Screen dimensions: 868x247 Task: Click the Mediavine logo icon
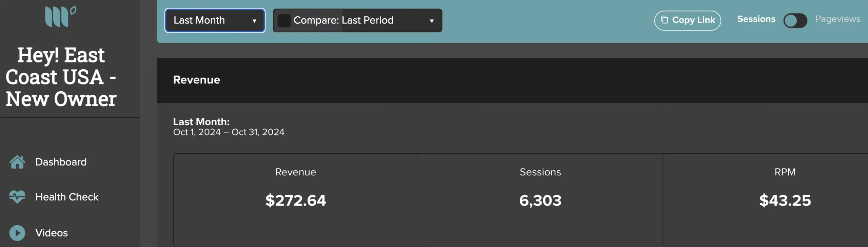(x=61, y=16)
